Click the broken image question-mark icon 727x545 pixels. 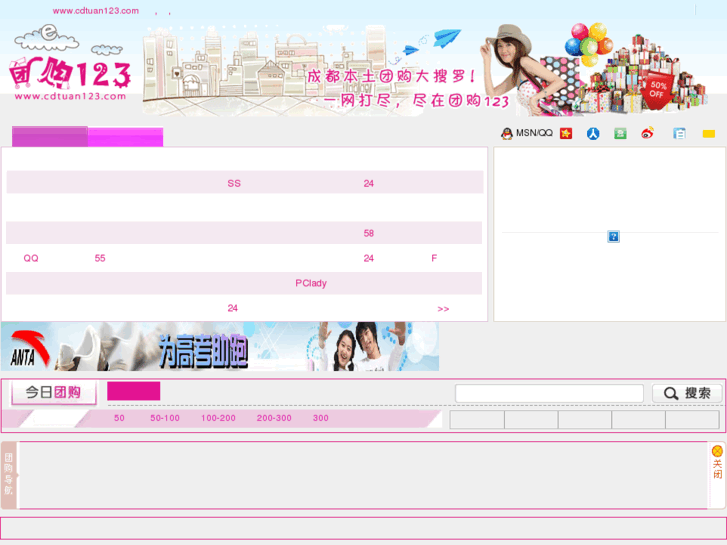613,237
